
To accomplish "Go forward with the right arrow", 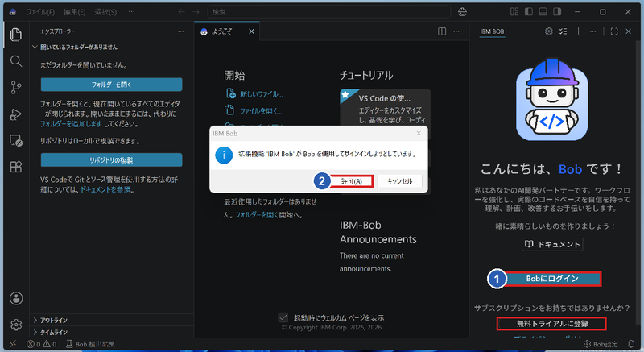I will click(196, 12).
